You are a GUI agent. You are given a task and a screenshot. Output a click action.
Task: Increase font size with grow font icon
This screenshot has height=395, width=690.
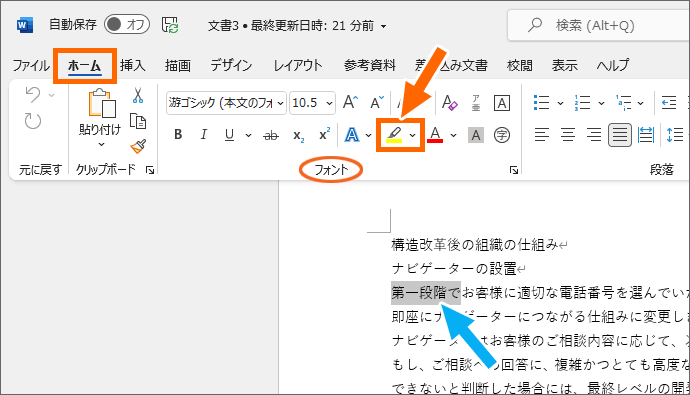(x=350, y=103)
